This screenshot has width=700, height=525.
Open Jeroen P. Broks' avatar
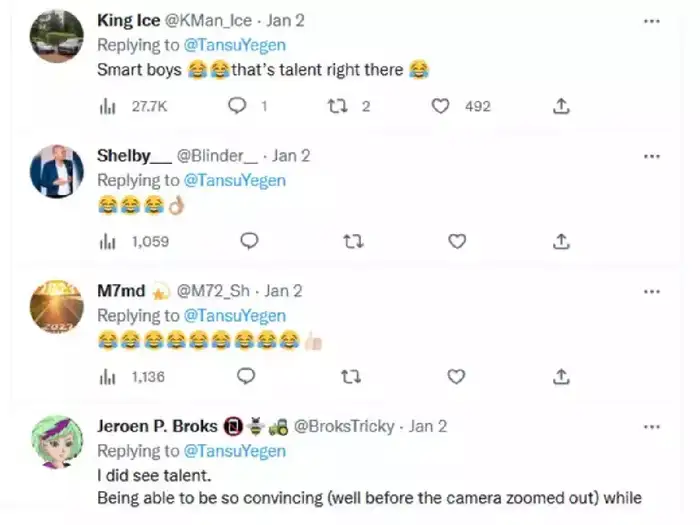57,442
